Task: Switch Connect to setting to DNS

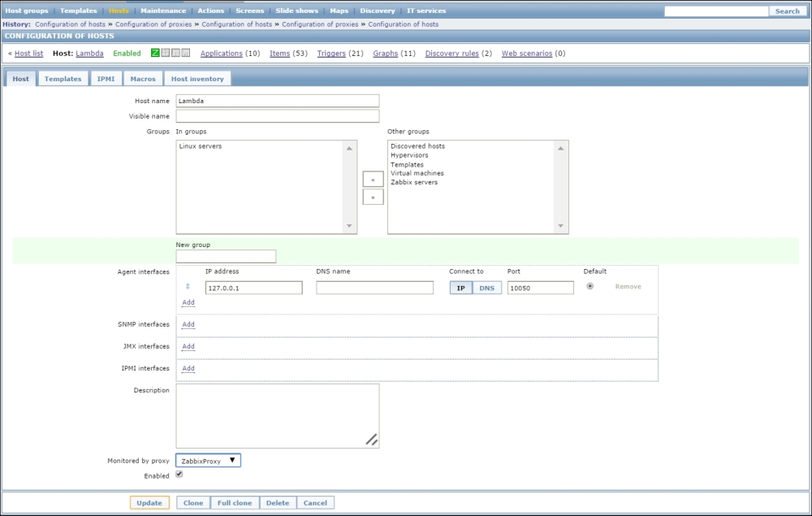Action: pyautogui.click(x=486, y=288)
